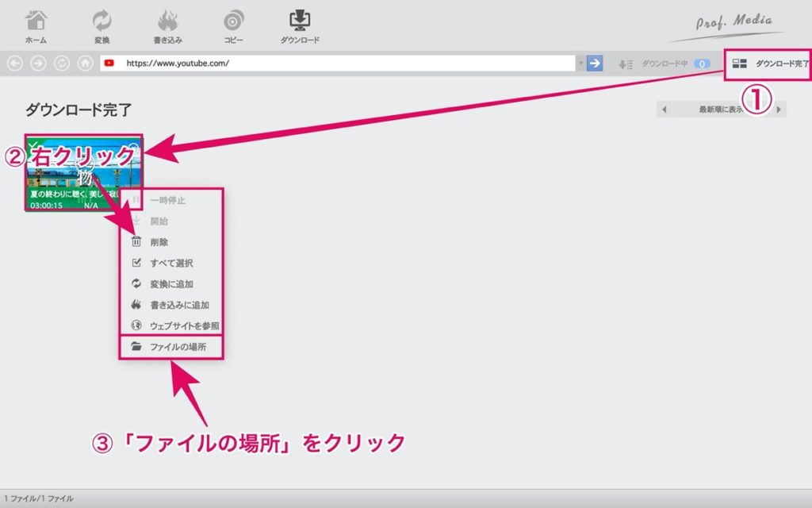This screenshot has width=812, height=508.
Task: Go back in the browser navigation
Action: (15, 63)
